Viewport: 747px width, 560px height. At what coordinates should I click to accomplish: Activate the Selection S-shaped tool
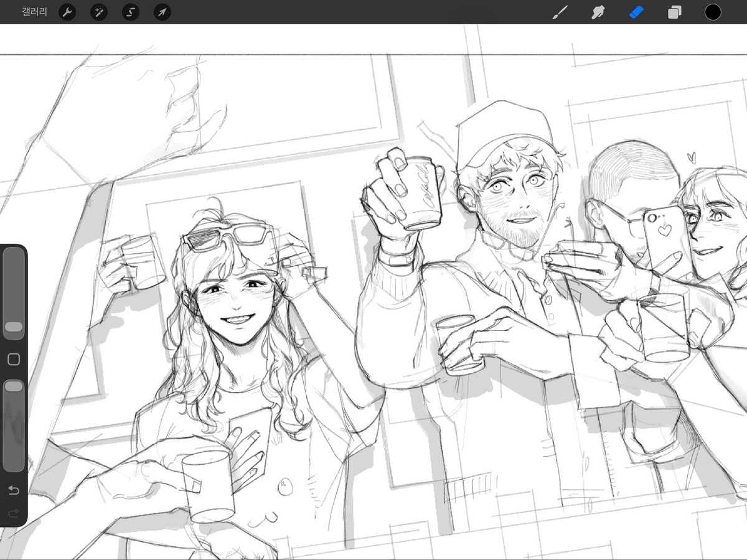point(131,12)
